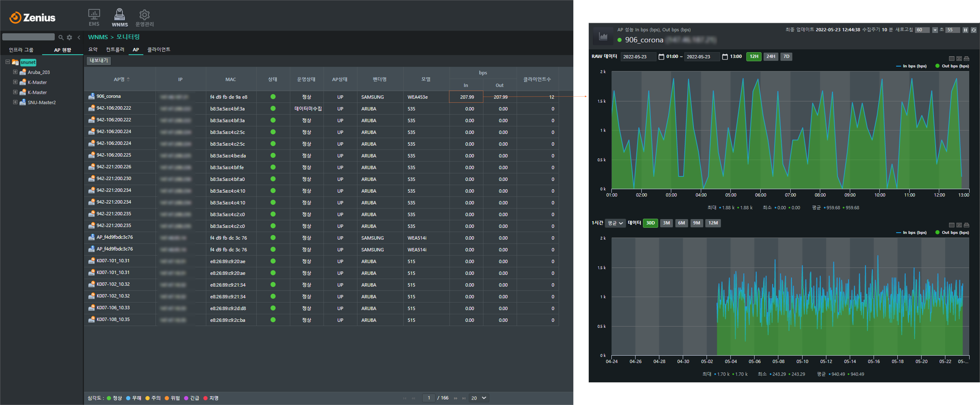
Task: Open the EMS module icon
Action: [94, 17]
